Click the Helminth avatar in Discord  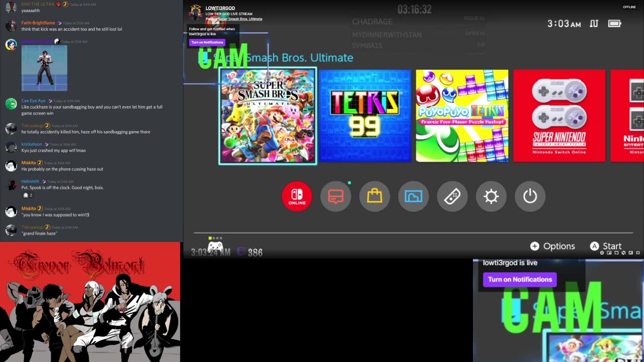tap(11, 185)
